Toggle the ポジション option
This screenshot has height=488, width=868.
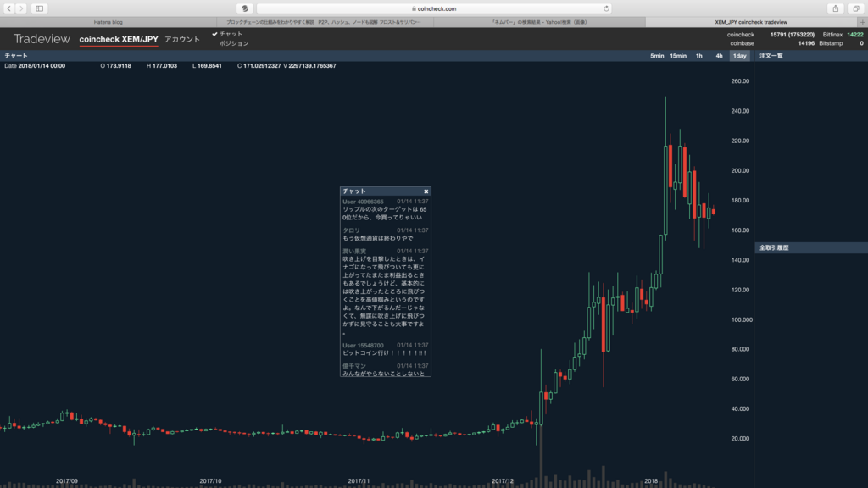pyautogui.click(x=234, y=43)
